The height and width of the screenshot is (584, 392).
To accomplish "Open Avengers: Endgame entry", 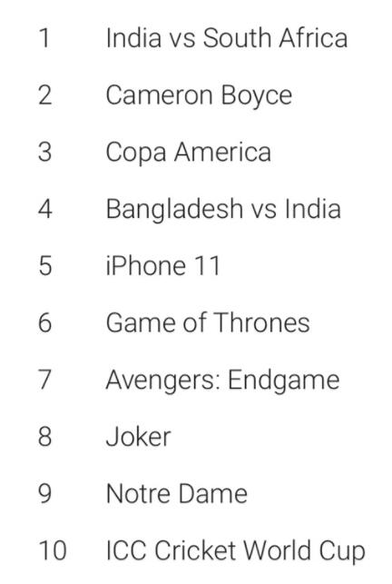I will tap(222, 381).
